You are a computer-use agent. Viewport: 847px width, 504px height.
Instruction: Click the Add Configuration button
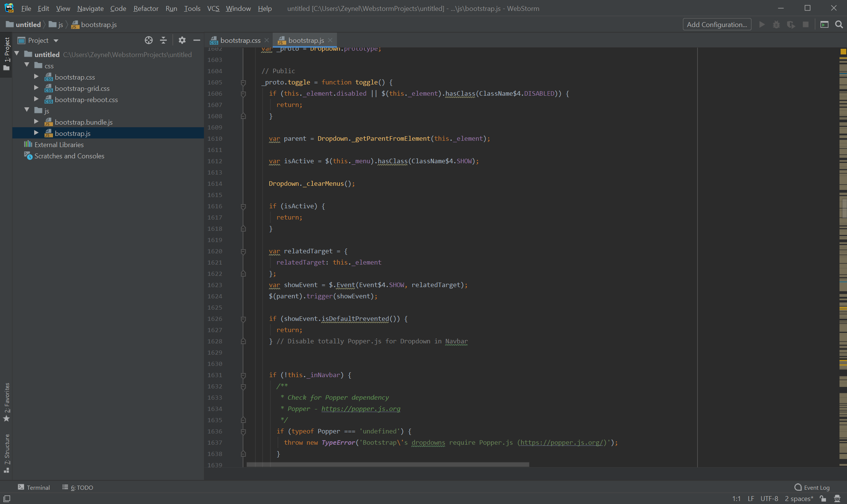717,25
